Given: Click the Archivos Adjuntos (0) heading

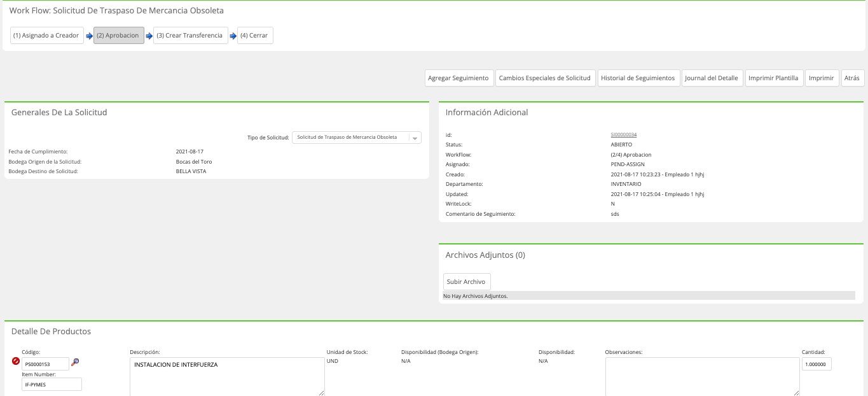Looking at the screenshot, I should coord(485,255).
